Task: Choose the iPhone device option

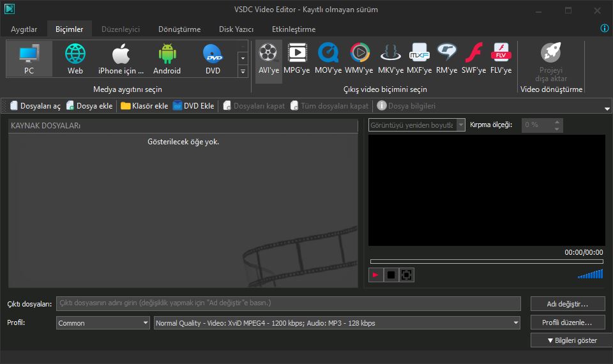Action: click(121, 59)
